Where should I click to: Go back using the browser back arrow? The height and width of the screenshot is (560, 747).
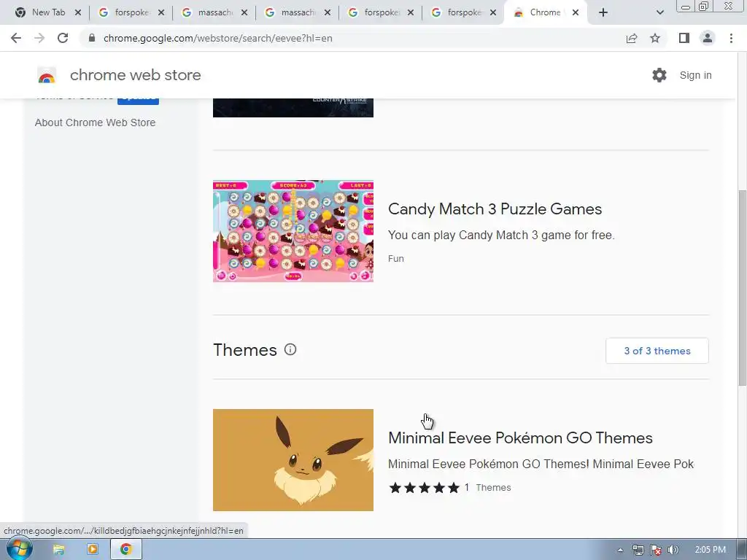pos(16,38)
